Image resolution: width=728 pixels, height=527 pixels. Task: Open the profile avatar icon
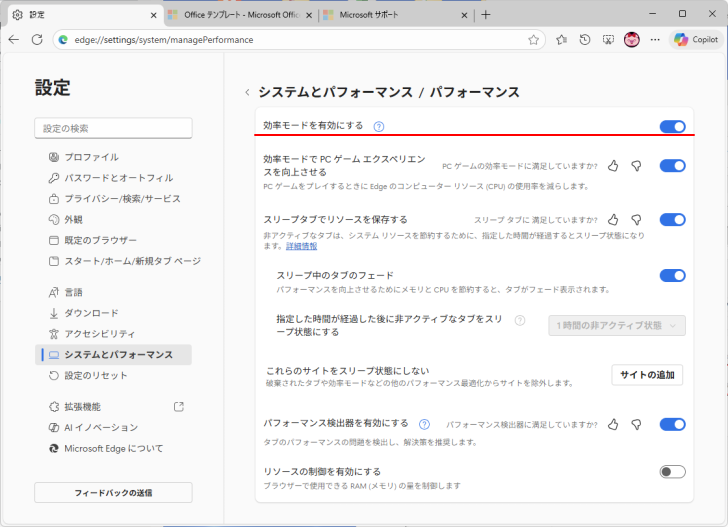pos(632,40)
